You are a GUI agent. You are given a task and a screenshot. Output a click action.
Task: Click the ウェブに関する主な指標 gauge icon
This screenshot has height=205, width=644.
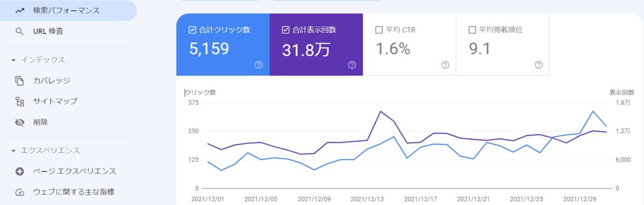tap(20, 192)
